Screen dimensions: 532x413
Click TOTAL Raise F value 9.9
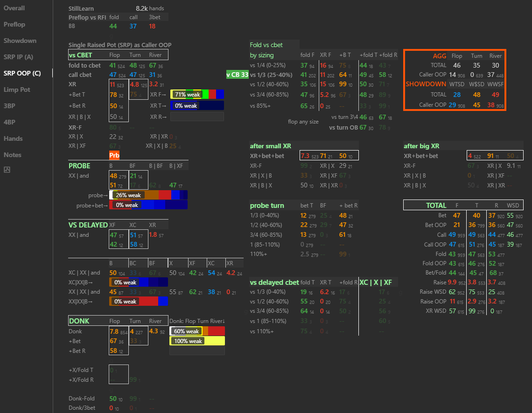click(452, 282)
